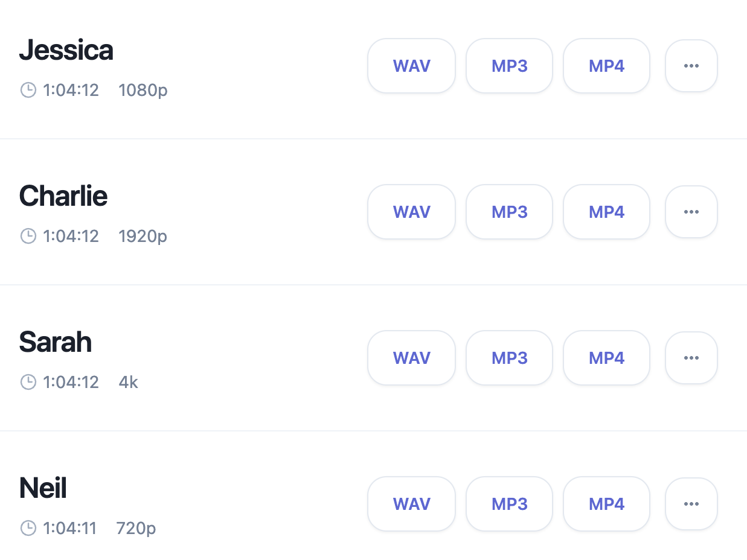Screen dimensions: 747x560
Task: Download Charlie's track as WAV
Action: [x=411, y=212]
